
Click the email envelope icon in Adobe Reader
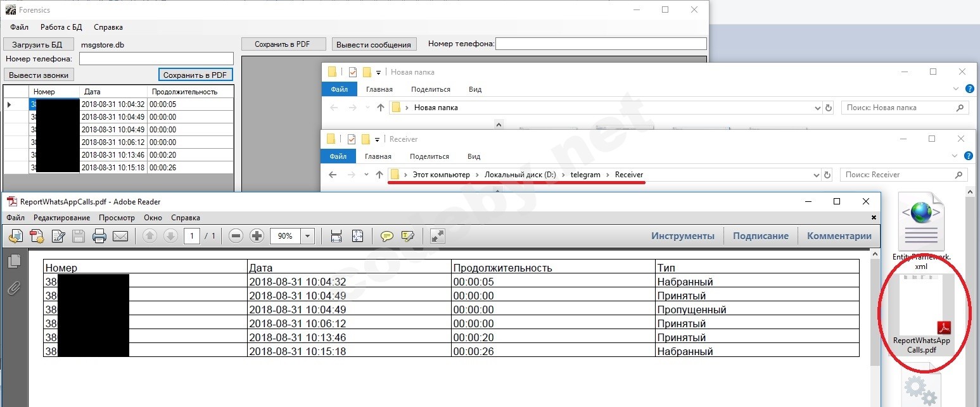tap(120, 236)
